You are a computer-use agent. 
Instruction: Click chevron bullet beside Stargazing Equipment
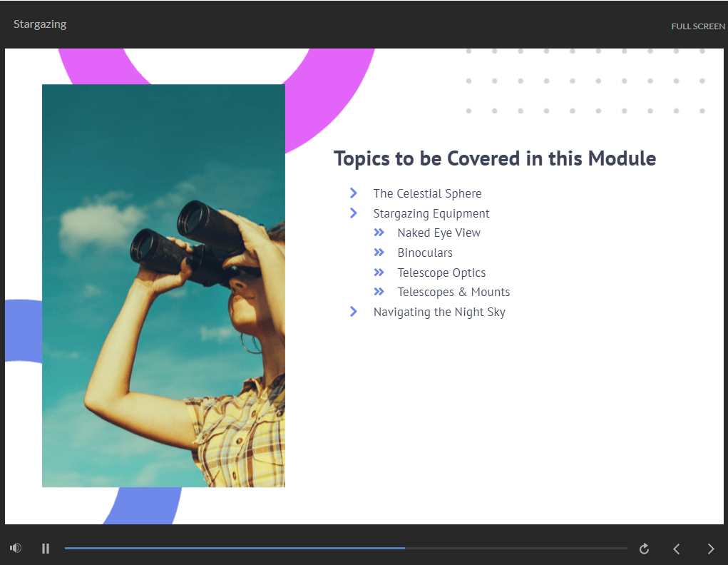354,213
